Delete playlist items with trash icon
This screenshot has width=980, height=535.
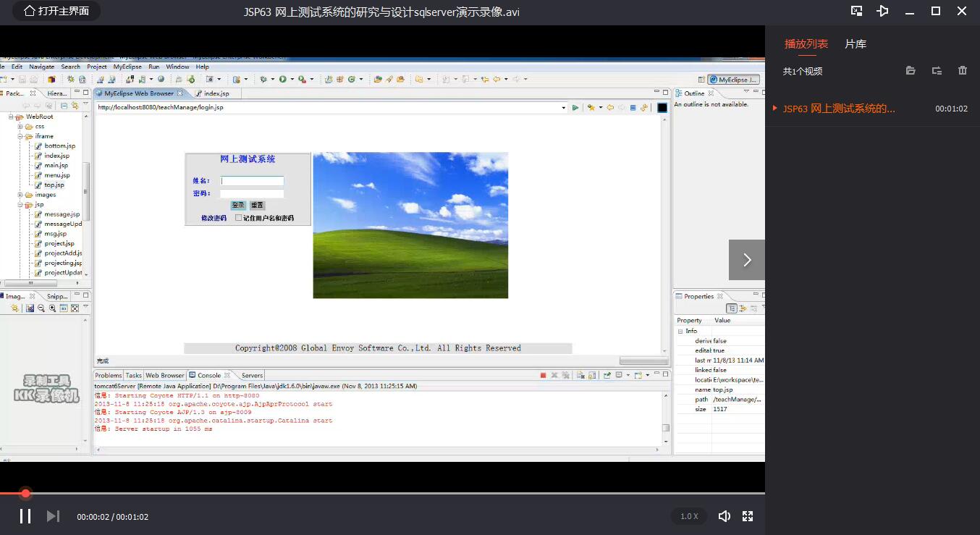[963, 70]
